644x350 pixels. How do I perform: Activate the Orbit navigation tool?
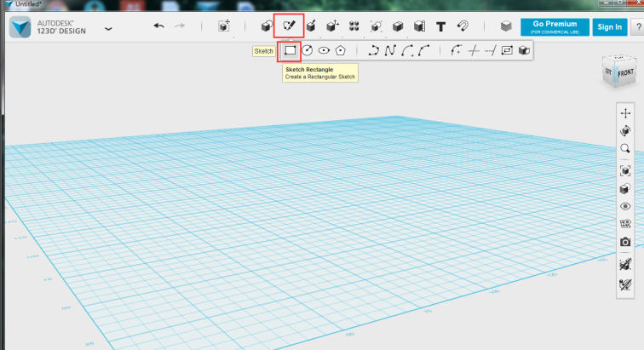tap(625, 130)
